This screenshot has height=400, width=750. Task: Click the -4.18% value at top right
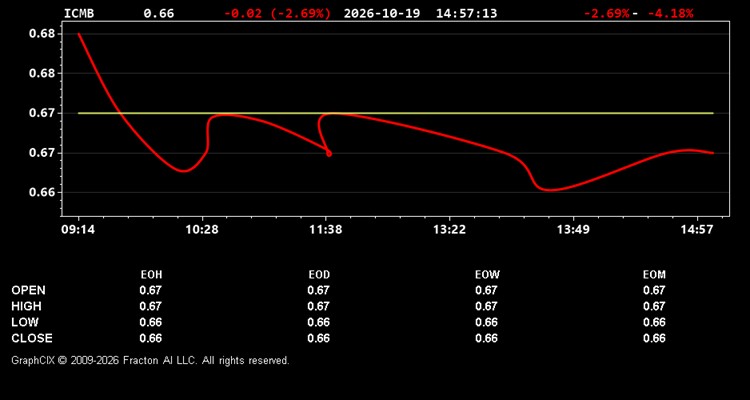(670, 13)
